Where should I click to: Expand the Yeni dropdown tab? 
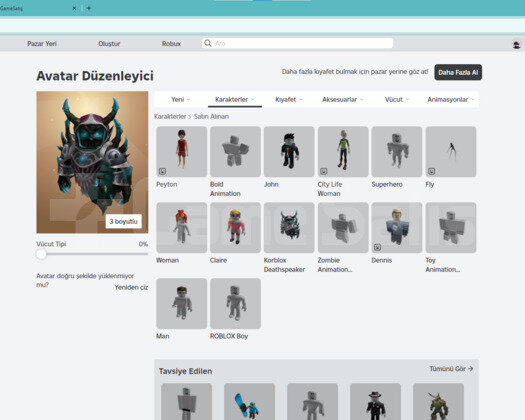[181, 99]
